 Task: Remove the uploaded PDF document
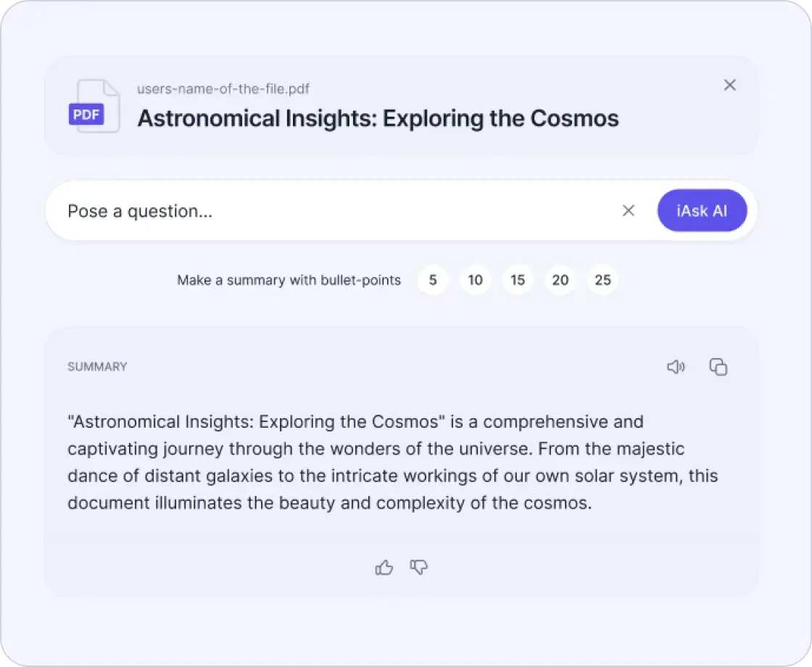click(729, 85)
